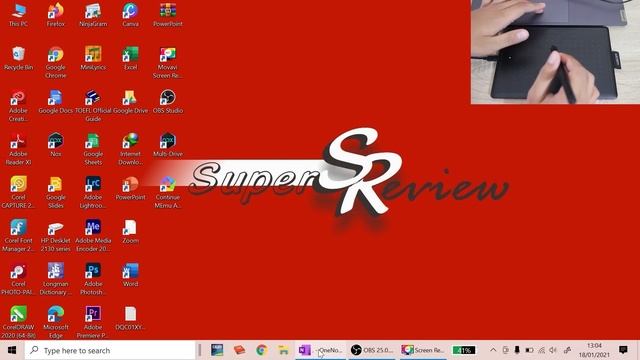640x360 pixels.
Task: Switch to the OneNote taskbar window
Action: tap(320, 350)
